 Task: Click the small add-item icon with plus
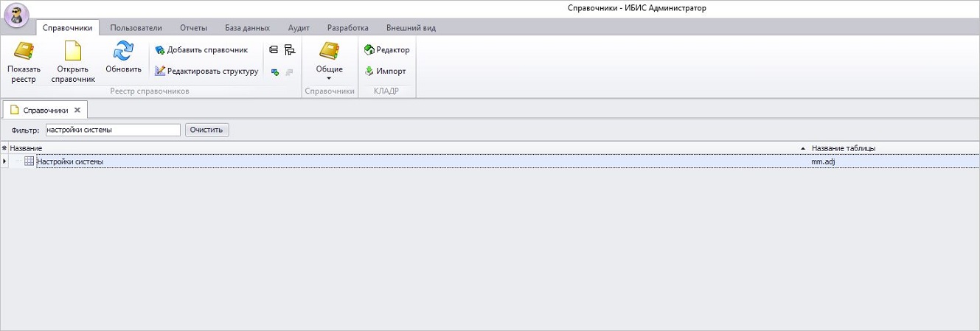[274, 72]
